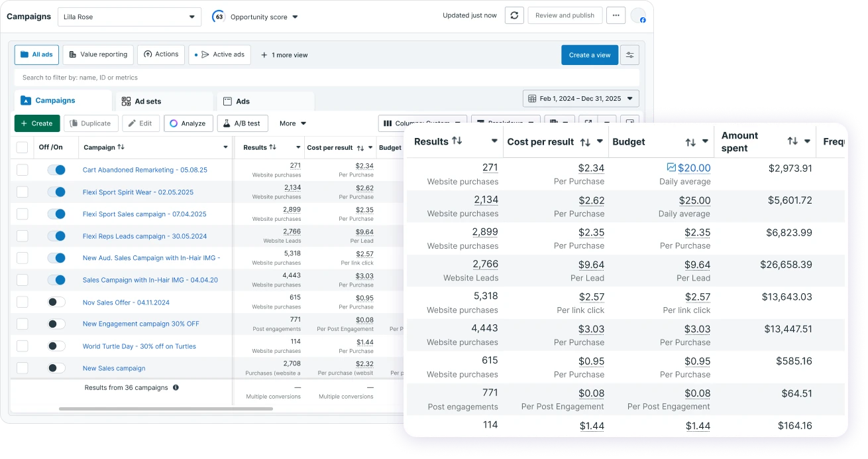Toggle the Flexi Reps Leads campaign switch
The width and height of the screenshot is (868, 459).
[x=56, y=235]
